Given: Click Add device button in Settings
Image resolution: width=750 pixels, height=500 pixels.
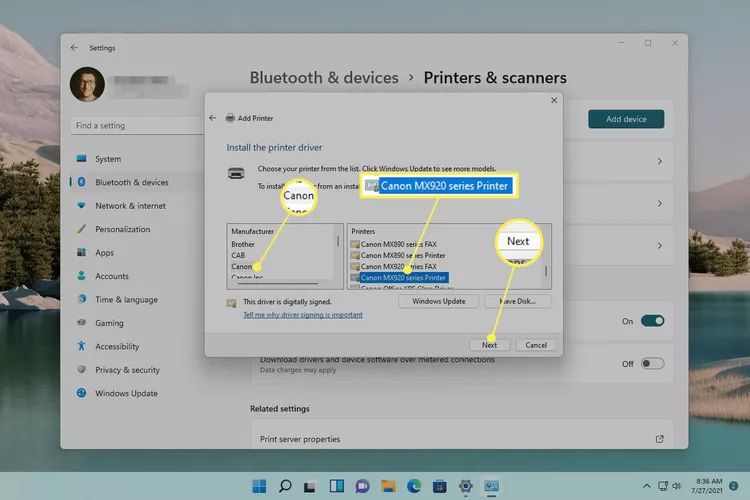Looking at the screenshot, I should click(x=626, y=119).
